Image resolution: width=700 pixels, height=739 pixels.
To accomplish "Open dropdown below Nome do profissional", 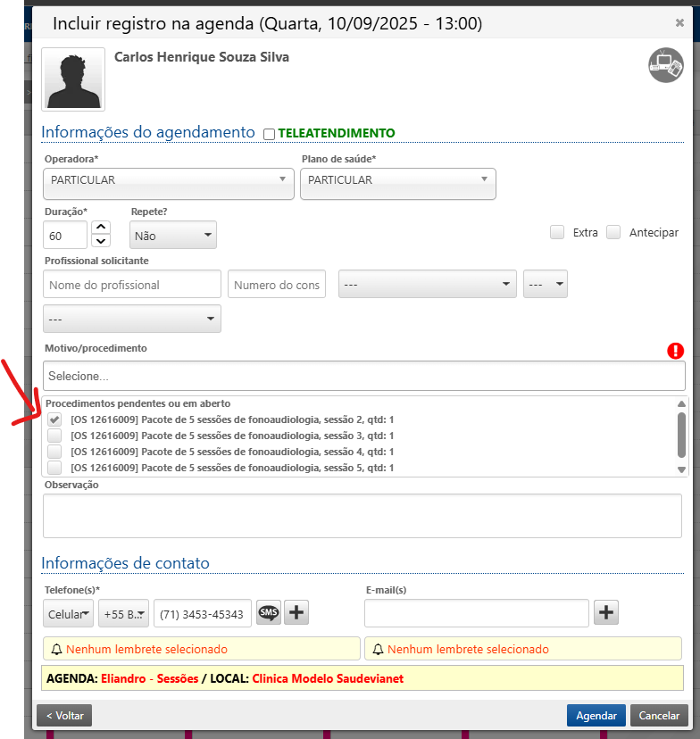I will pos(131,319).
